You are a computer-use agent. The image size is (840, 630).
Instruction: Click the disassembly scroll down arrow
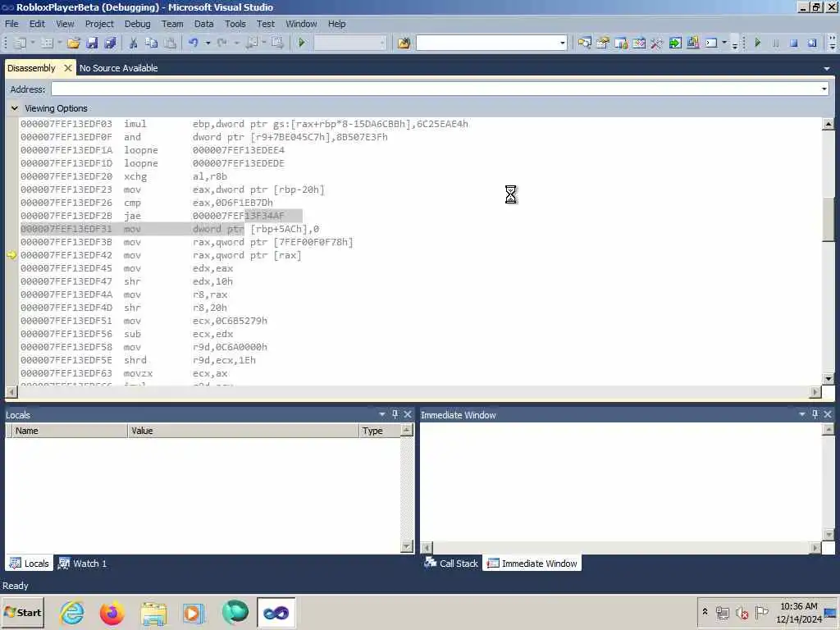828,379
